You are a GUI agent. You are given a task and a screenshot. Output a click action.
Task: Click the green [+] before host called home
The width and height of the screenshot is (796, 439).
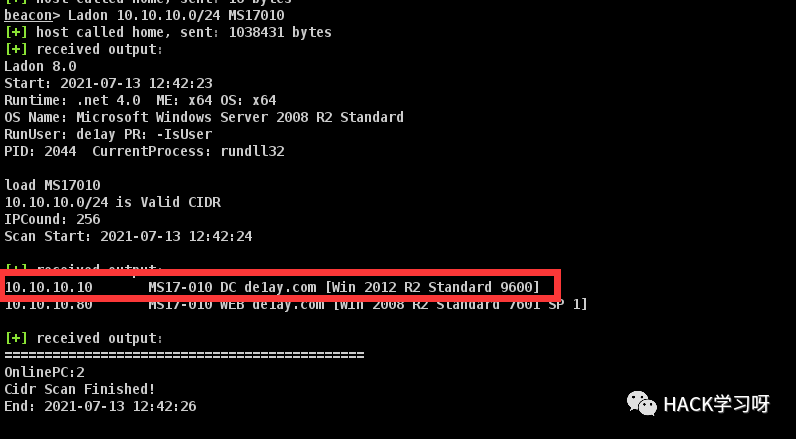click(x=16, y=32)
